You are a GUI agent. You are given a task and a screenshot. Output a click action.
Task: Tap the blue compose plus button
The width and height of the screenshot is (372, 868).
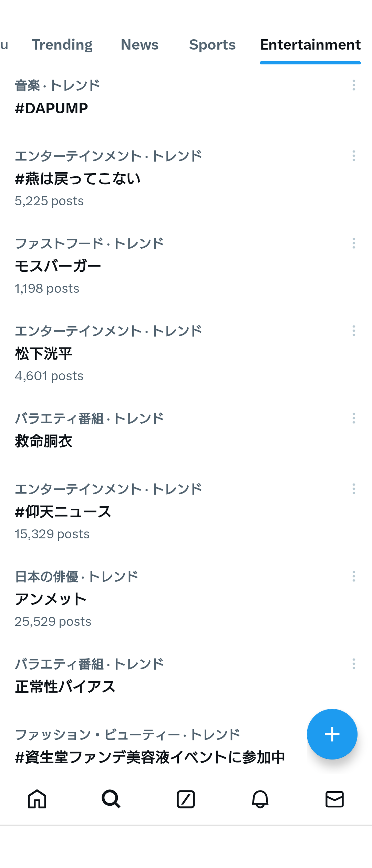point(332,734)
